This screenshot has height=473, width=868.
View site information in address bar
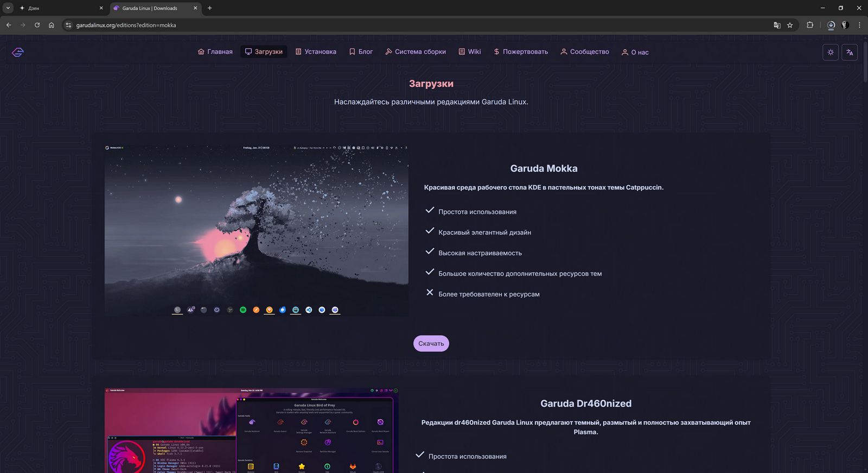click(x=68, y=25)
